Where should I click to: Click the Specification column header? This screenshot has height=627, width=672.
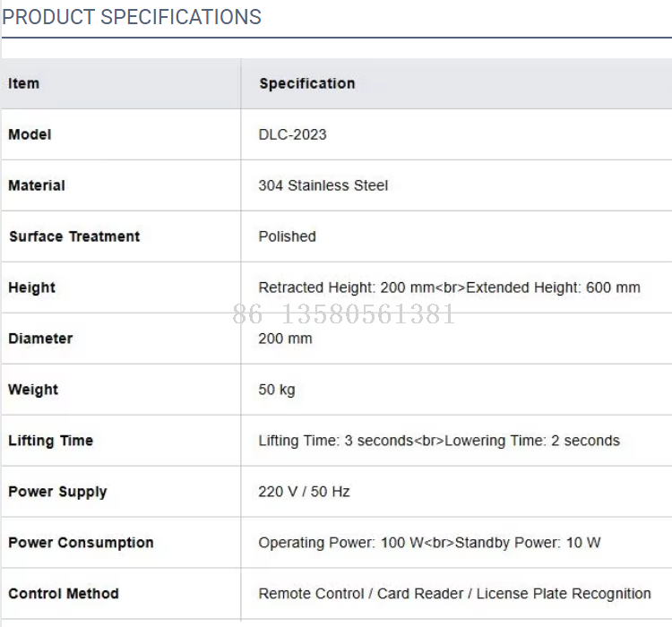coord(306,83)
